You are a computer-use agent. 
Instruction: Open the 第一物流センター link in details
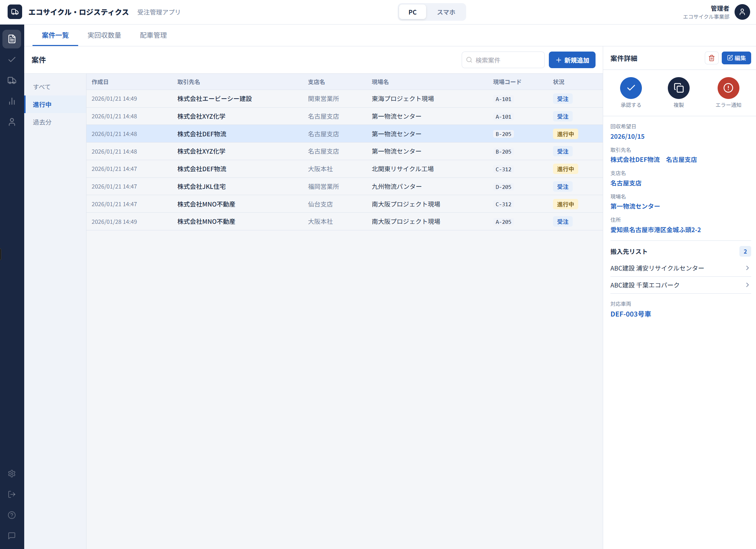(635, 207)
